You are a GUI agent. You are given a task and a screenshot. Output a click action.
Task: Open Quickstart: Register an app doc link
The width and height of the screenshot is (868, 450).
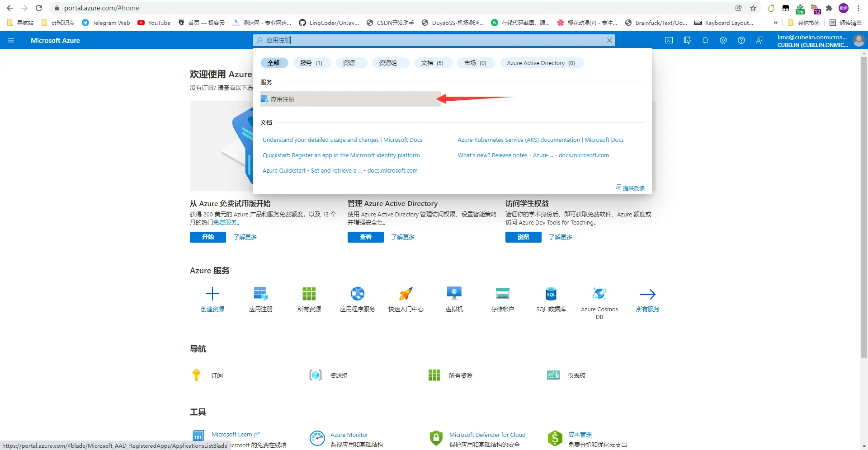pos(341,155)
